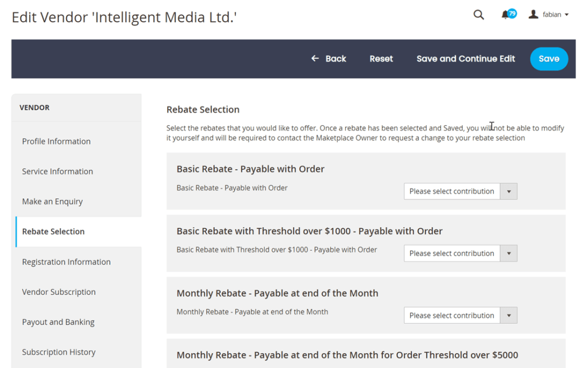Open Monthly Rebate contribution dropdown
This screenshot has width=588, height=368.
click(461, 316)
